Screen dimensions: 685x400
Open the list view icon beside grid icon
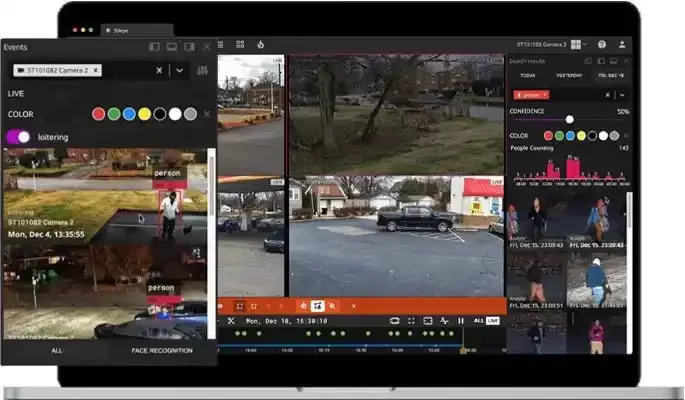pos(220,45)
